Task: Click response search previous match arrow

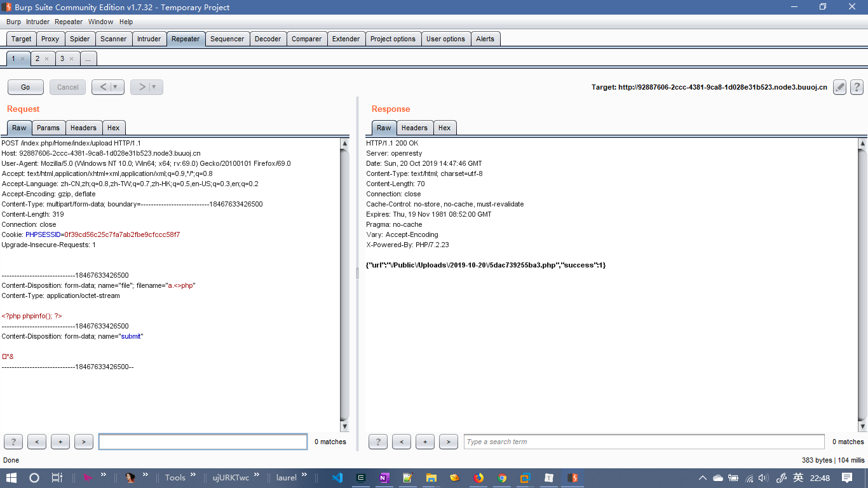Action: point(402,442)
